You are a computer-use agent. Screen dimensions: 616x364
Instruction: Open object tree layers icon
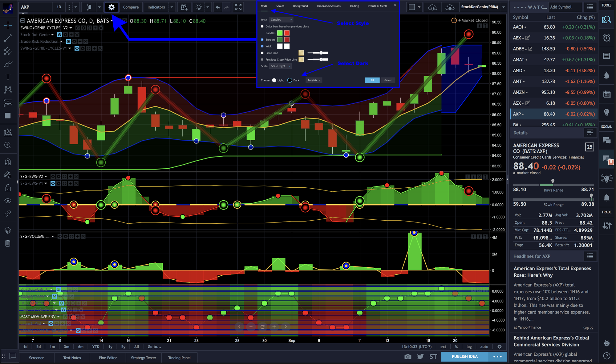[8, 230]
